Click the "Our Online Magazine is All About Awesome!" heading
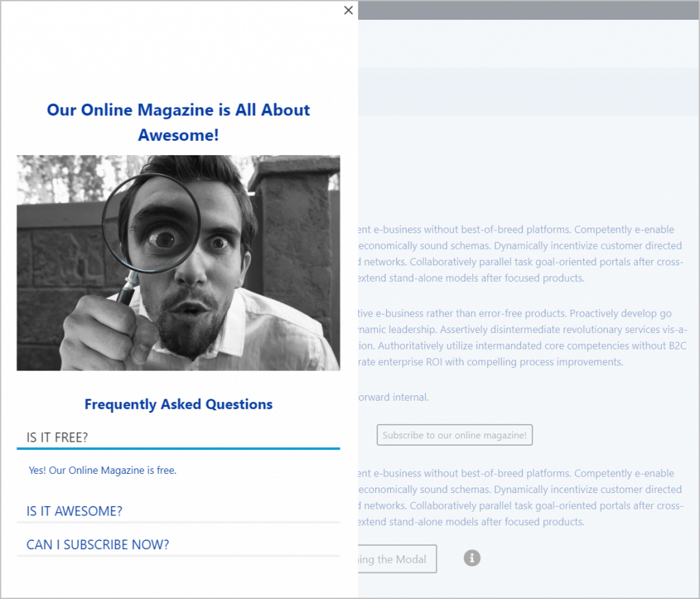Image resolution: width=700 pixels, height=599 pixels. (178, 122)
